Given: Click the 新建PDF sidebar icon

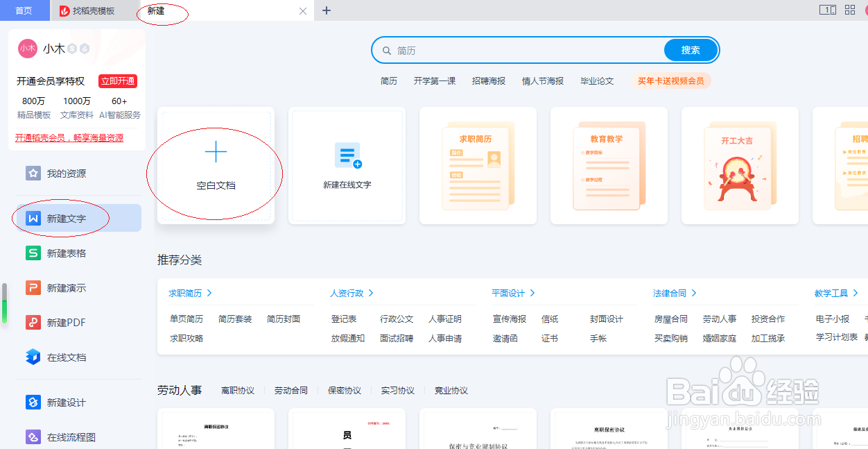Looking at the screenshot, I should [x=33, y=322].
